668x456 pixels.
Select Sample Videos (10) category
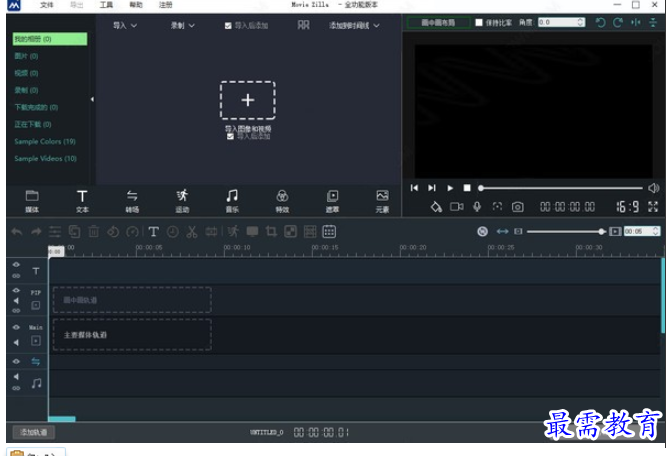pos(46,159)
